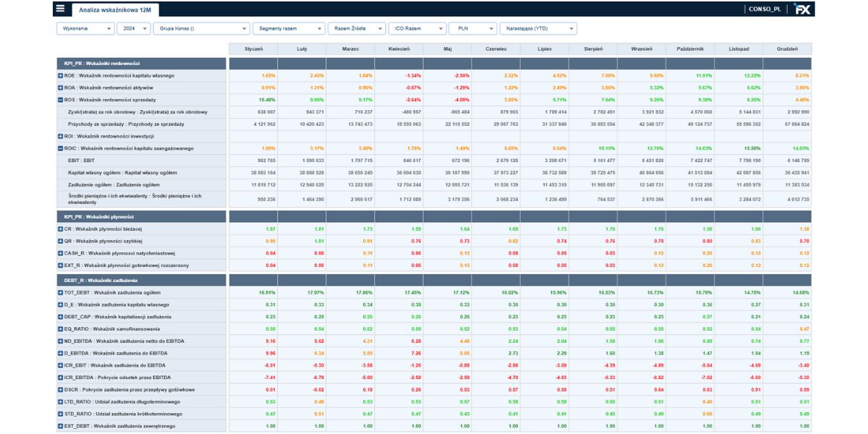Image resolution: width=868 pixels, height=434 pixels.
Task: Open the 2024 year dropdown
Action: [x=134, y=28]
